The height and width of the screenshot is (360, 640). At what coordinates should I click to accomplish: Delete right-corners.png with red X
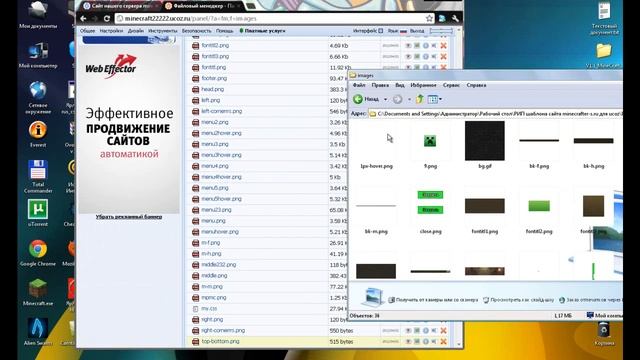coord(443,331)
